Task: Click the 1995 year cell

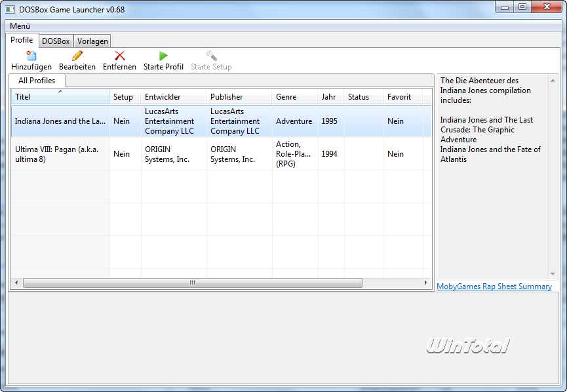Action: pos(331,121)
